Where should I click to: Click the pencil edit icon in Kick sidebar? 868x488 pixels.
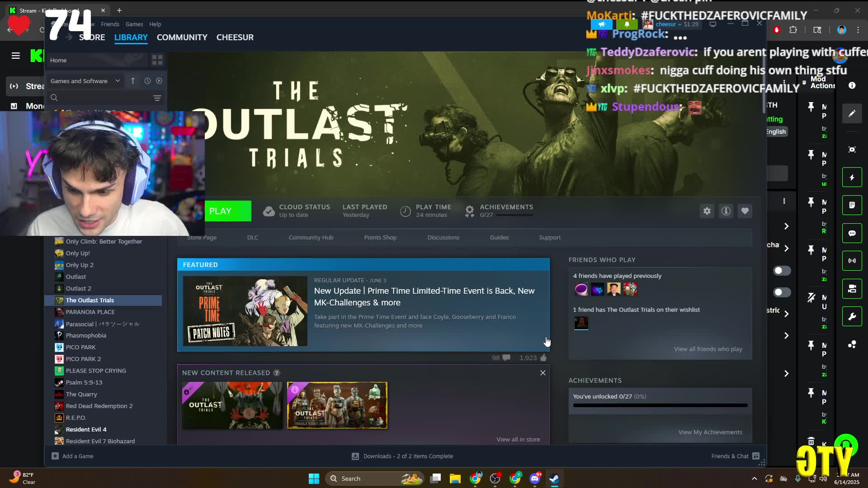pyautogui.click(x=852, y=114)
